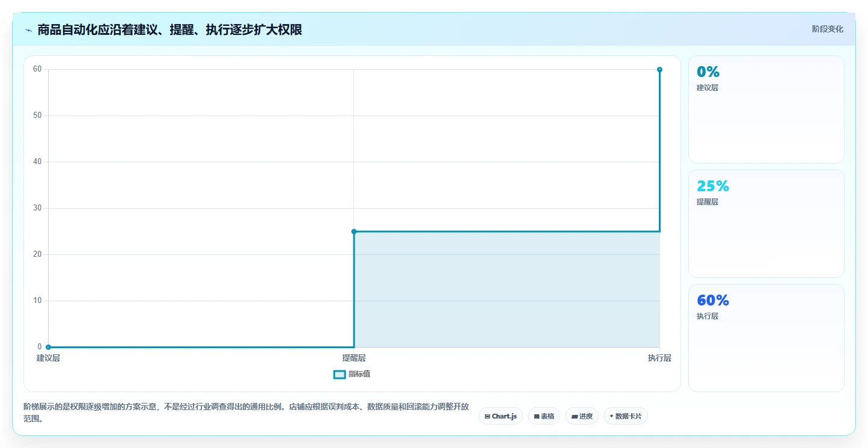Select the 表格 tag
868x448 pixels.
pos(544,416)
